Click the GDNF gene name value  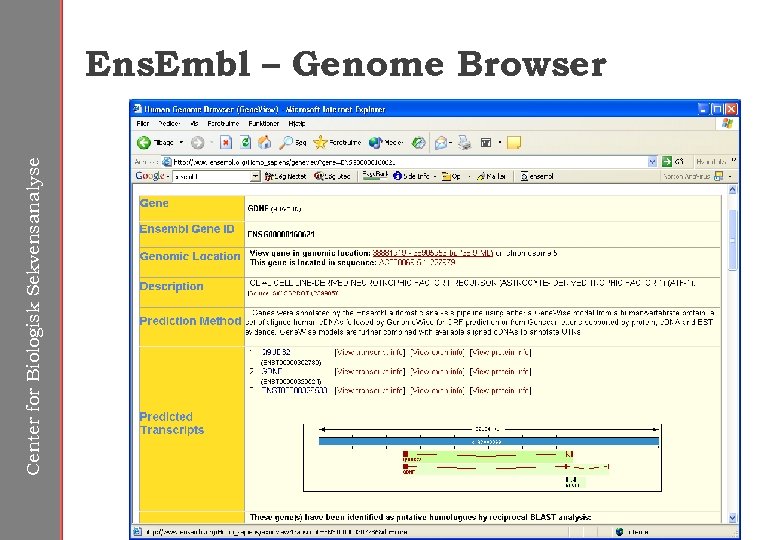(x=258, y=209)
